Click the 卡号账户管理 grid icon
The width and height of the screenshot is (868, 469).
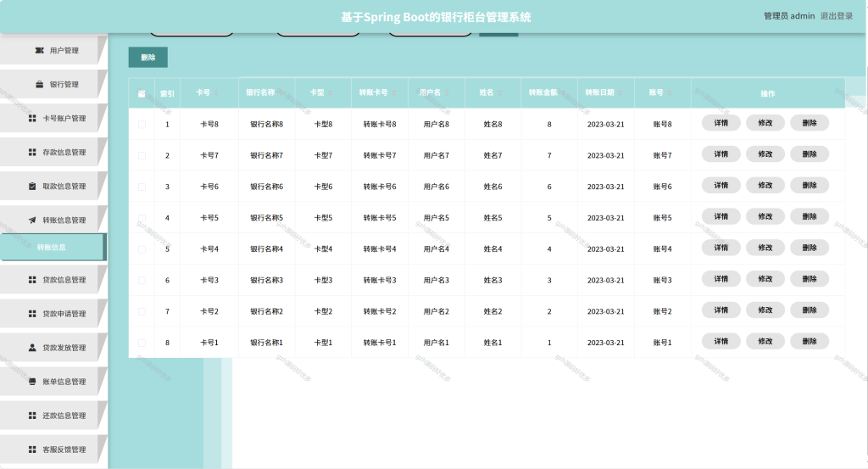[32, 119]
